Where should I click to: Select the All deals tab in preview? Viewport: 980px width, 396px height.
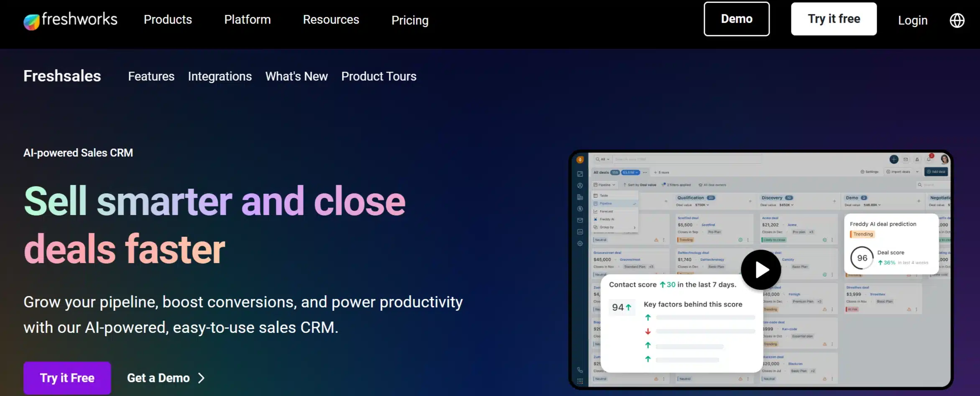pos(601,172)
